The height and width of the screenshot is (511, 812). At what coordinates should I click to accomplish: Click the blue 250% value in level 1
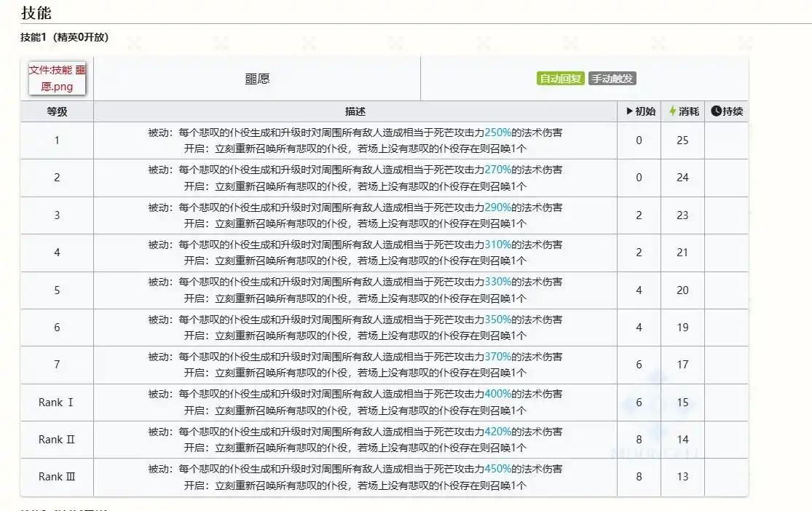click(497, 132)
